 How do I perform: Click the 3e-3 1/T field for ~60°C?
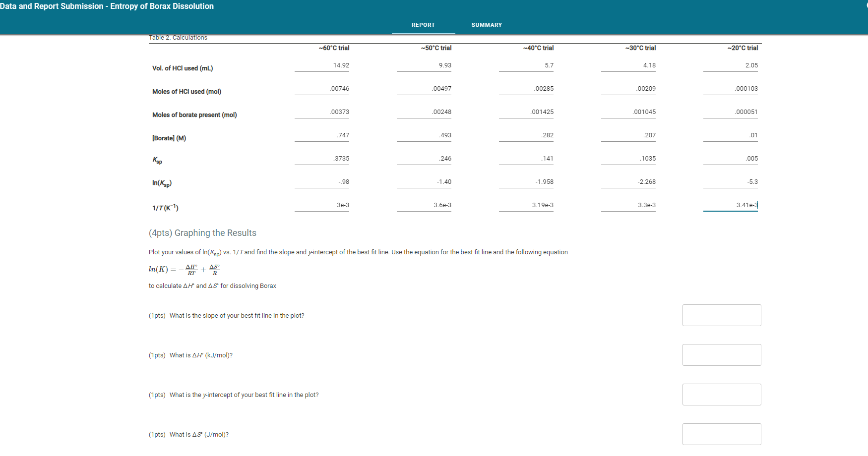tap(322, 205)
